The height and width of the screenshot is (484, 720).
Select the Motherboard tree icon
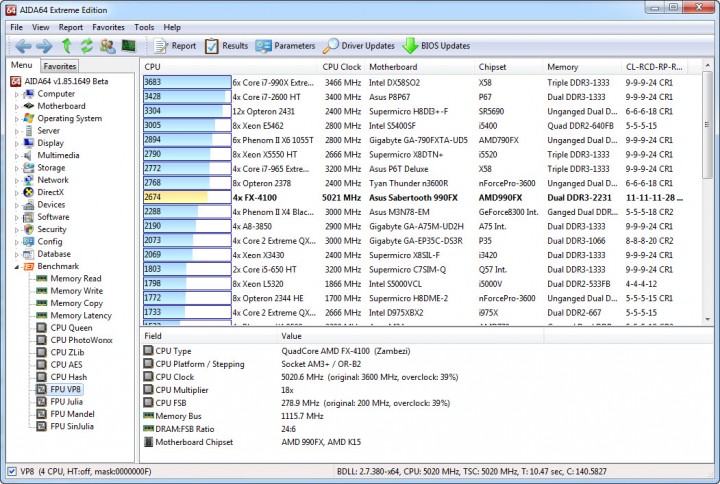coord(28,106)
